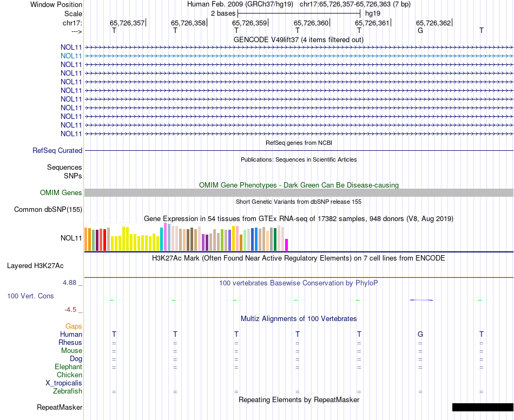
Task: Open RefSeq genes from NCBI track title
Action: 299,143
